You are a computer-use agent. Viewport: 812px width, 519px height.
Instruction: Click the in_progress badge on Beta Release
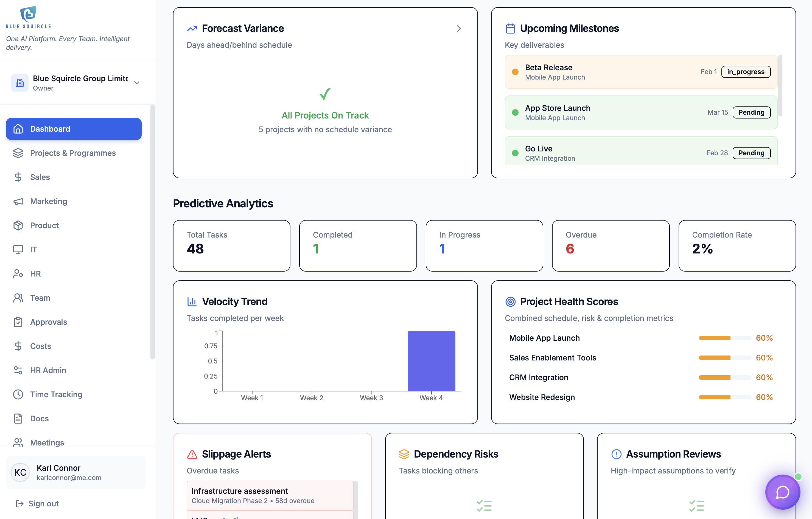746,72
